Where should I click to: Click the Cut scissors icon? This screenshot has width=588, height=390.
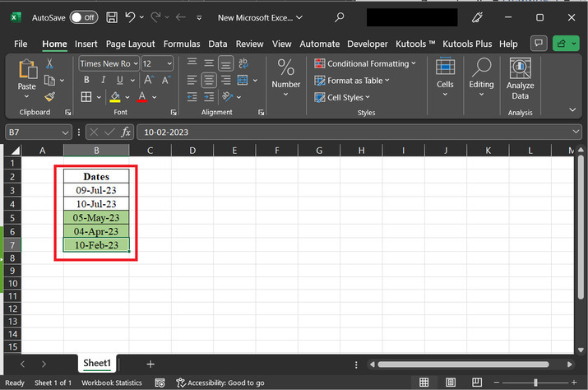[x=49, y=63]
